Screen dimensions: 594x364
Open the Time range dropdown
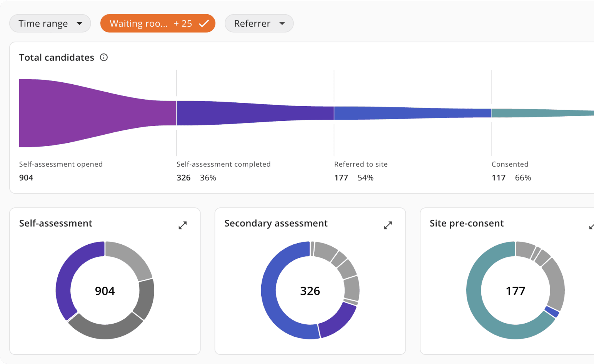pos(50,23)
